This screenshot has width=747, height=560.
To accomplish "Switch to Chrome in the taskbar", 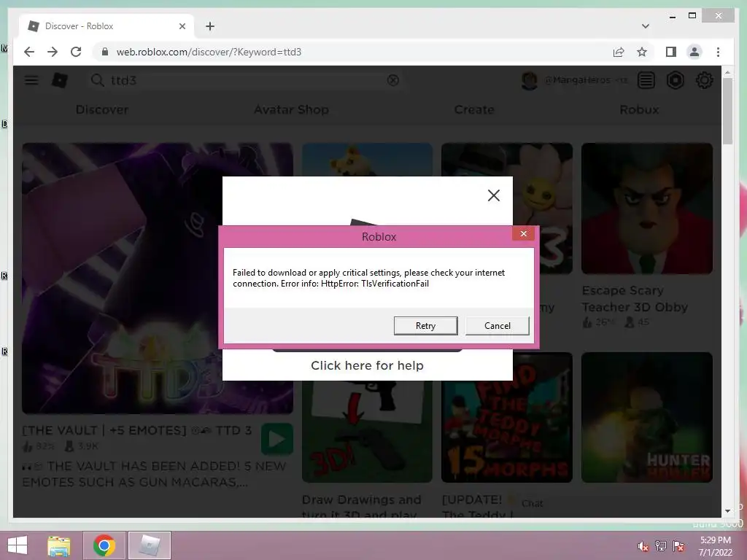I will point(104,545).
